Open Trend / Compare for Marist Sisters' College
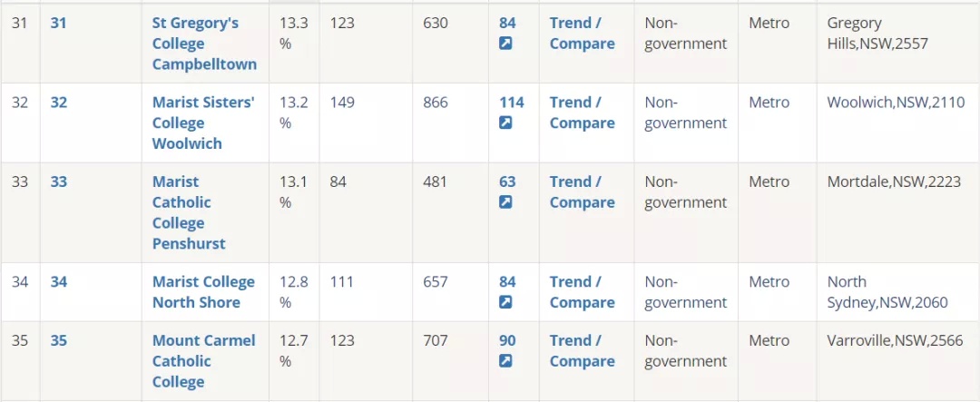 point(582,113)
